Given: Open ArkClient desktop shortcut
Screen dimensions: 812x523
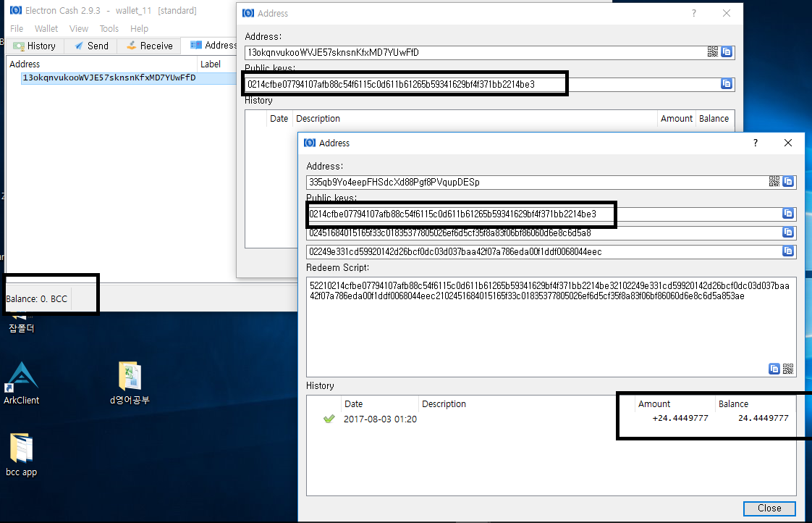Looking at the screenshot, I should pyautogui.click(x=21, y=383).
